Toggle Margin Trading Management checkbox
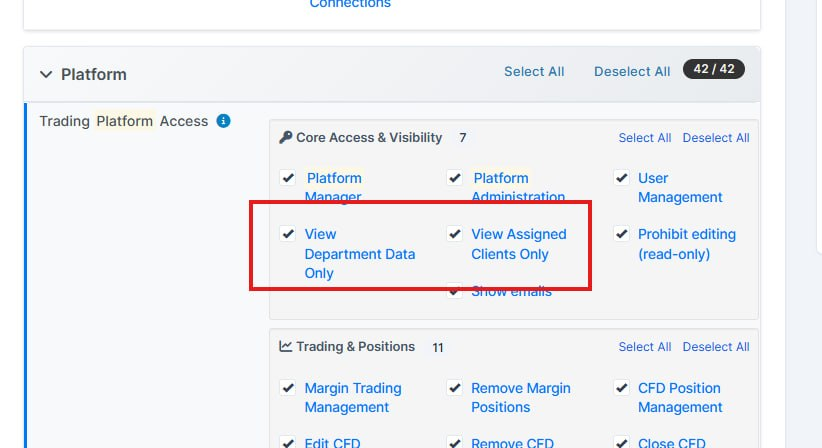Image resolution: width=822 pixels, height=448 pixels. 288,388
